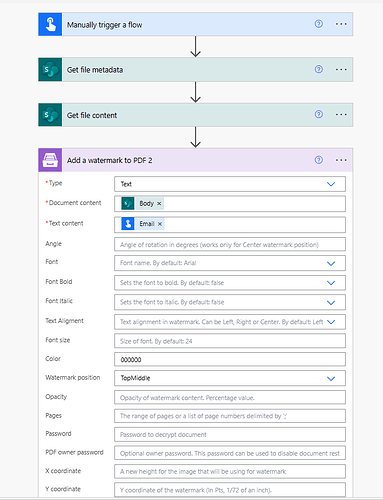Expand the Text Alignment dropdown
Screen dimensions: 383x500
click(331, 322)
